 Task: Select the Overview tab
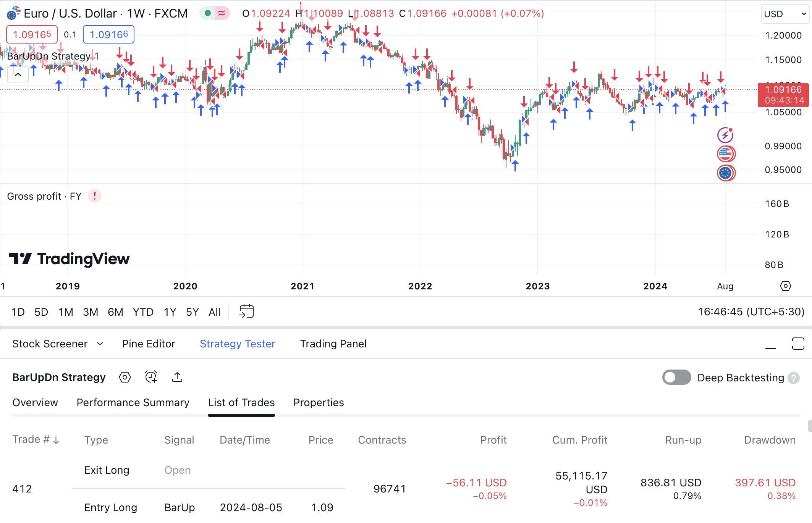[35, 402]
